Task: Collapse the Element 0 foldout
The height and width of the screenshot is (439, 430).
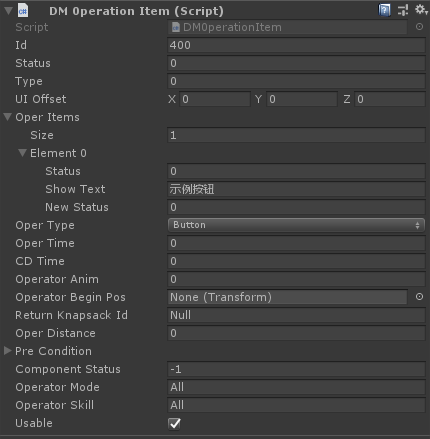Action: click(22, 153)
